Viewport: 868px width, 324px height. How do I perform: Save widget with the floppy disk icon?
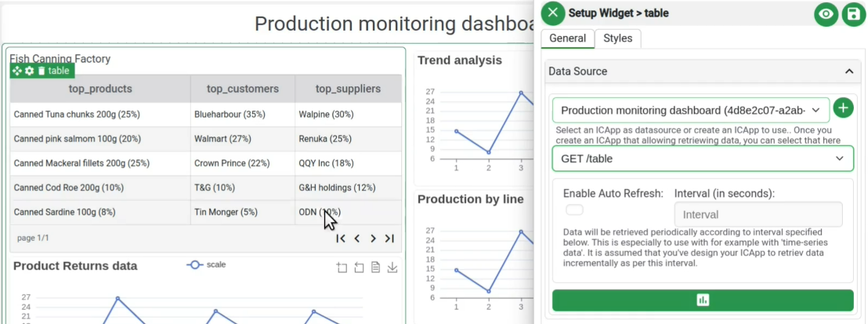(852, 14)
